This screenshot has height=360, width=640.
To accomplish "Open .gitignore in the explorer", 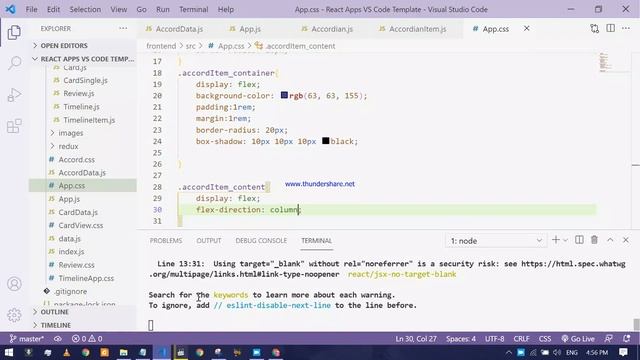I will [x=70, y=291].
